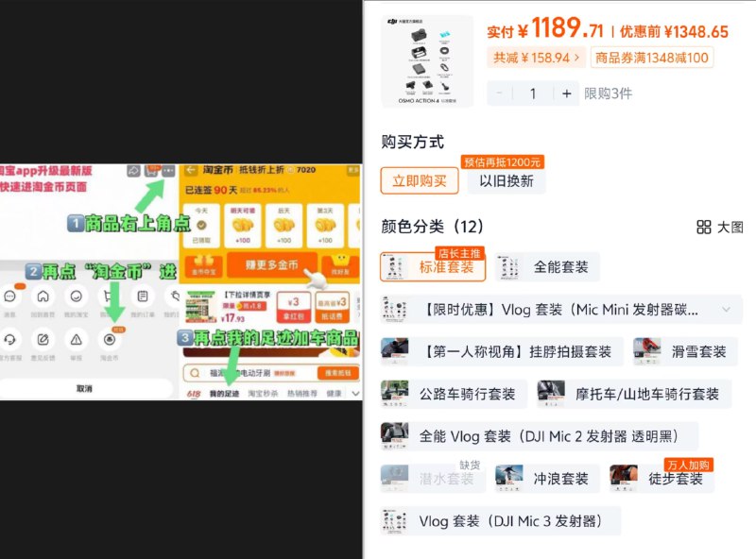This screenshot has width=756, height=559.
Task: Select the 健康 tab
Action: pyautogui.click(x=334, y=394)
